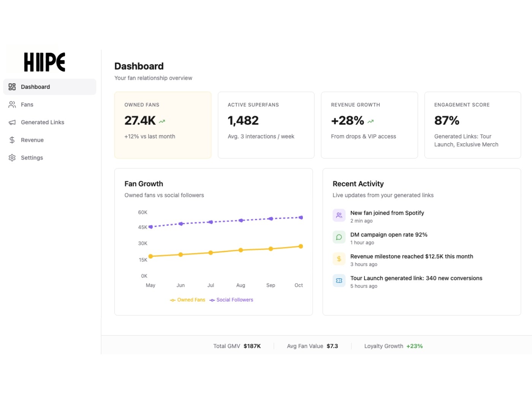Open Settings via the gear icon
Viewport: 532px width, 399px height.
pyautogui.click(x=12, y=157)
